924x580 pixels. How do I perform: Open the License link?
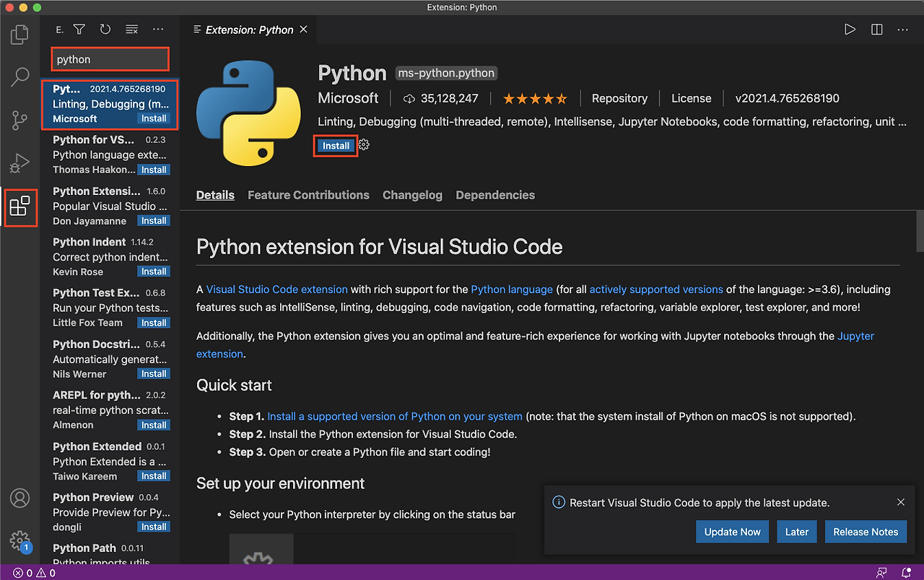click(x=691, y=98)
